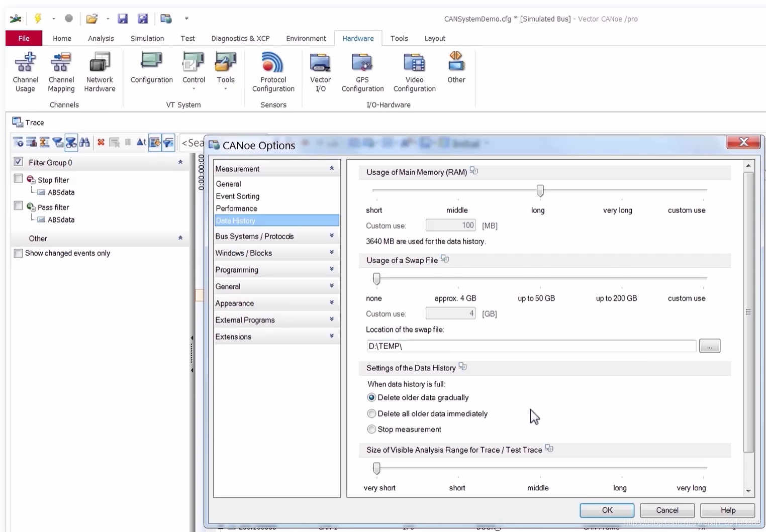The image size is (766, 532).
Task: Open the File menu
Action: pos(24,38)
